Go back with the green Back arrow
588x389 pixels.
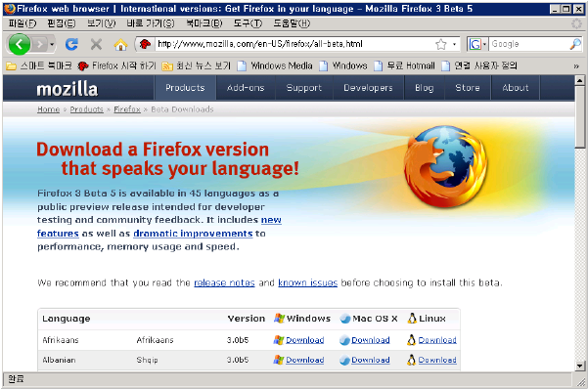[20, 44]
